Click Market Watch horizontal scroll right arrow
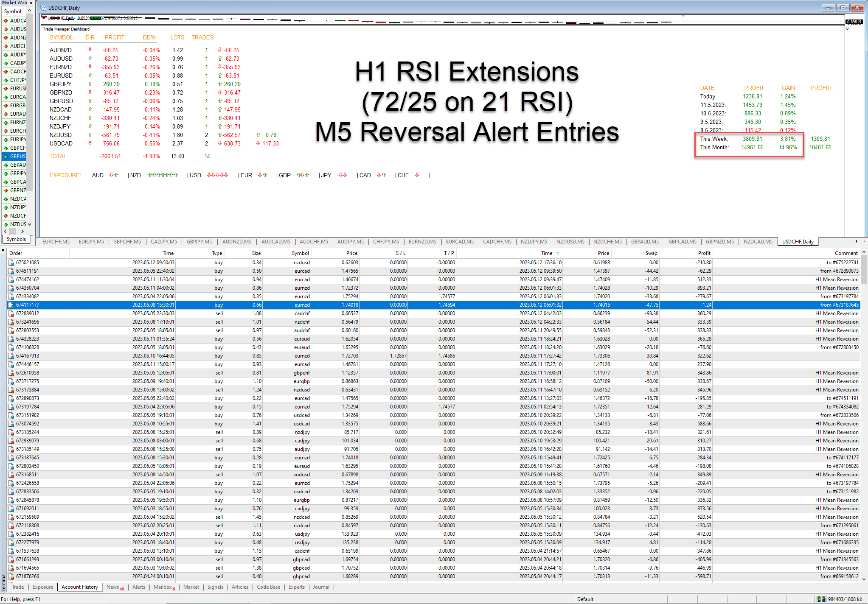868x604 pixels. (22, 231)
